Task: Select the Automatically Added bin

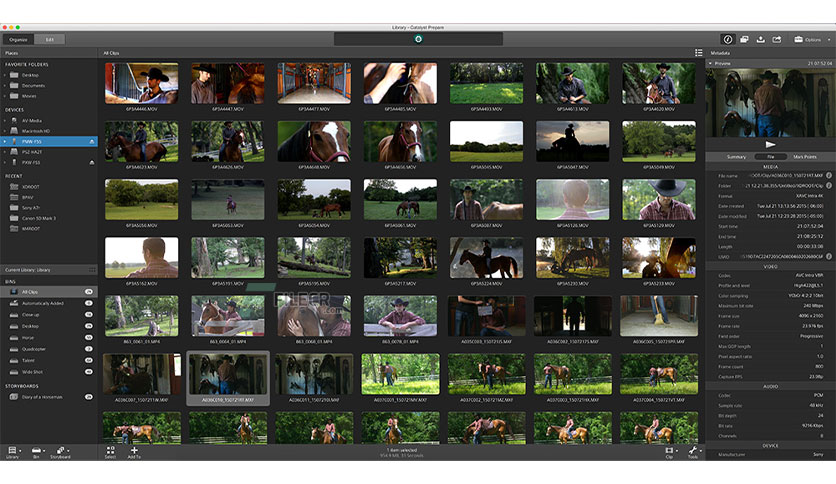Action: tap(49, 303)
